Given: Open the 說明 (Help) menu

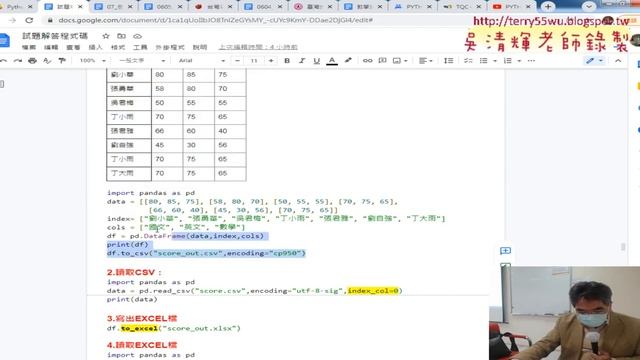Looking at the screenshot, I should click(200, 47).
